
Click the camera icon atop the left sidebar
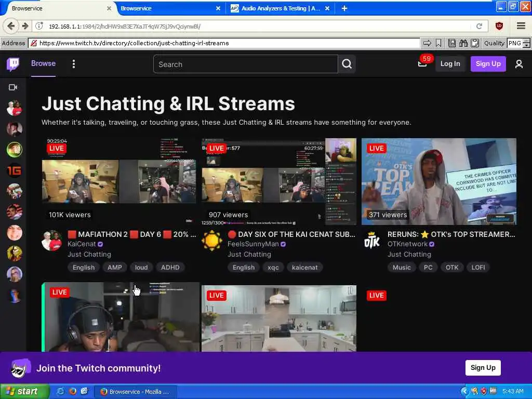coord(13,87)
